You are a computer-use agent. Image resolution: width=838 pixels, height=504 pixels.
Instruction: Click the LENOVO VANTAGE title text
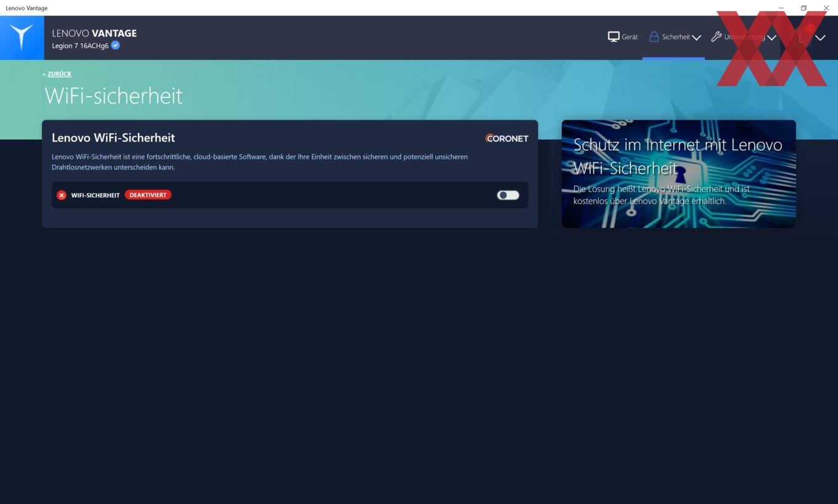(94, 33)
